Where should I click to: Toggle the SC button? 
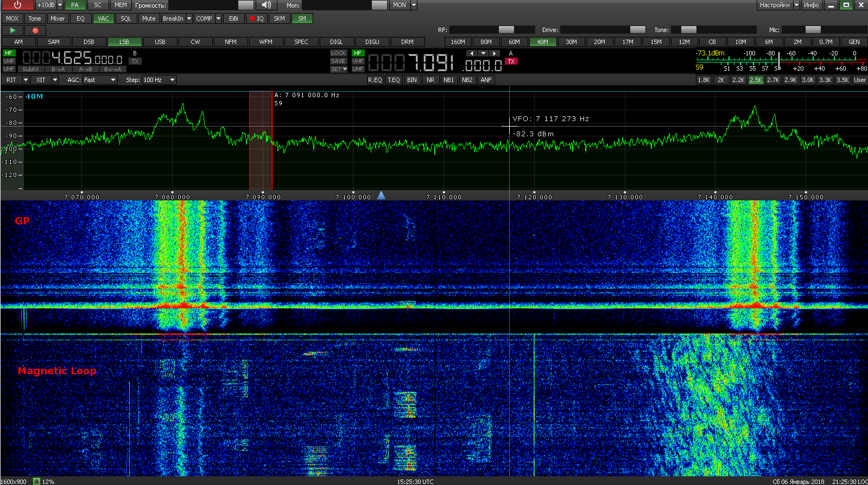pos(98,5)
